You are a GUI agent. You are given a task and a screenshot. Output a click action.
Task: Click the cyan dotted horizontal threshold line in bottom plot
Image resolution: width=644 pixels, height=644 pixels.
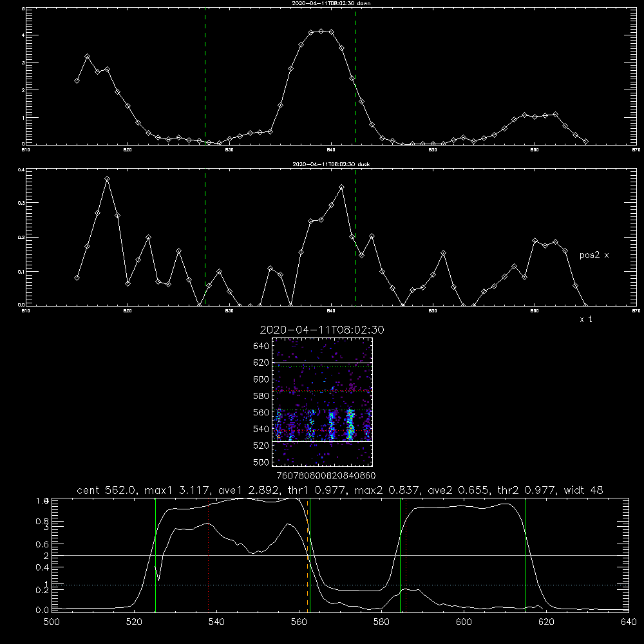pos(340,585)
